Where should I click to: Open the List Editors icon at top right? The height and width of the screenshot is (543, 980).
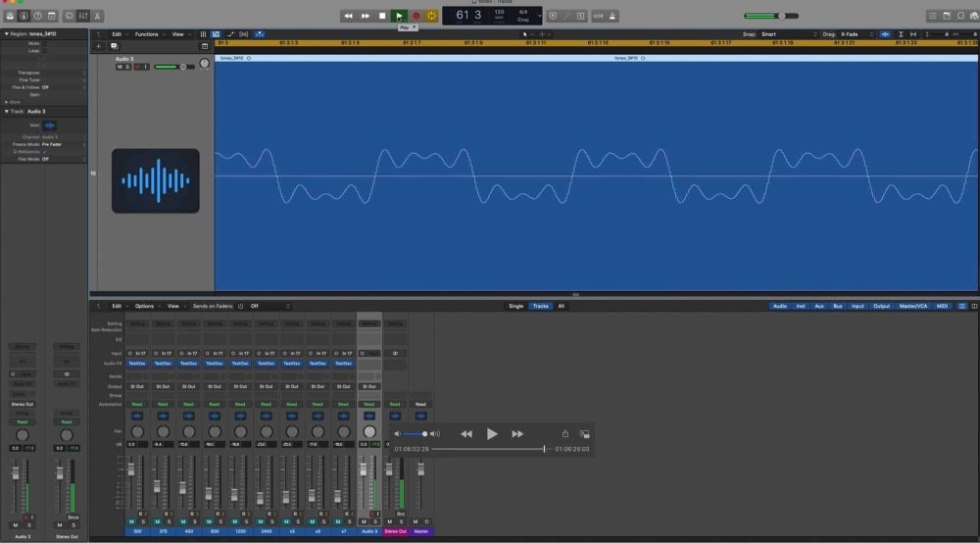933,16
